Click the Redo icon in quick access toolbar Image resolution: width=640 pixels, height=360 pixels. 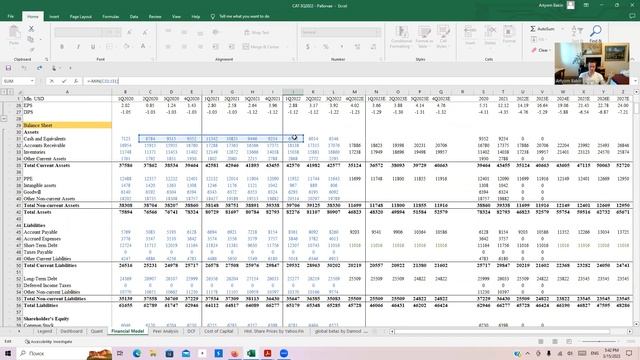[x=39, y=68]
